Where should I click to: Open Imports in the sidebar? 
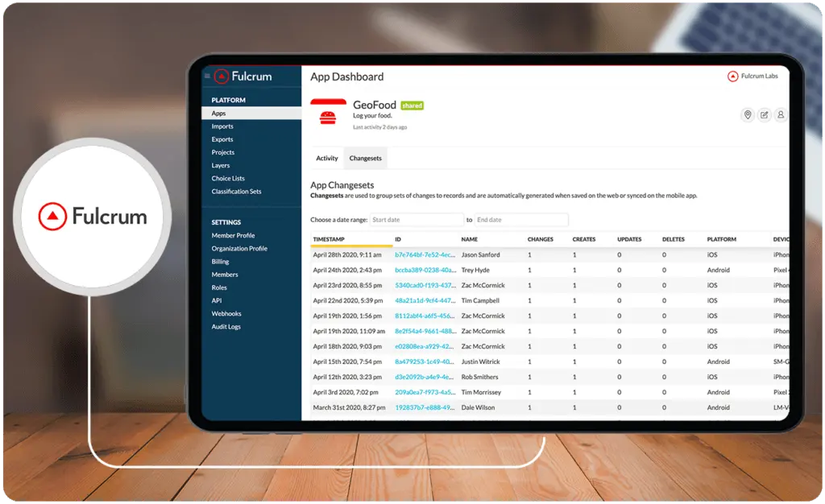(222, 126)
